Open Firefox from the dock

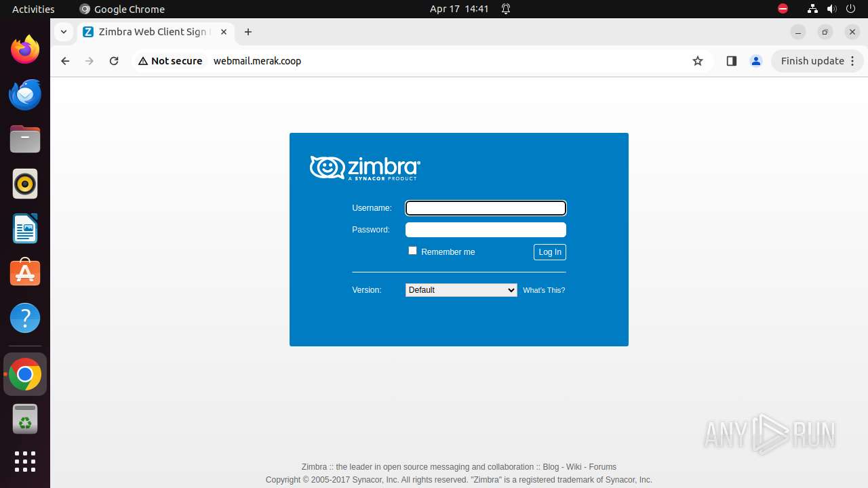25,49
